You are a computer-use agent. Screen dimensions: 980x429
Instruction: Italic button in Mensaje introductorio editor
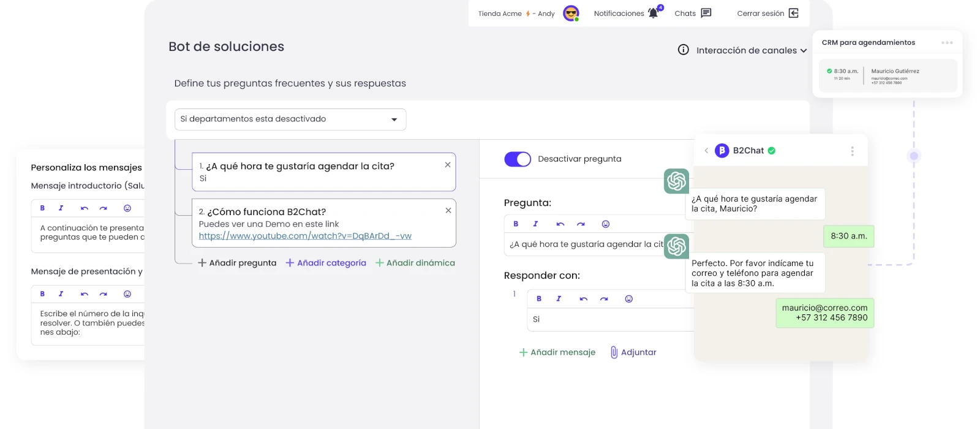click(x=61, y=208)
